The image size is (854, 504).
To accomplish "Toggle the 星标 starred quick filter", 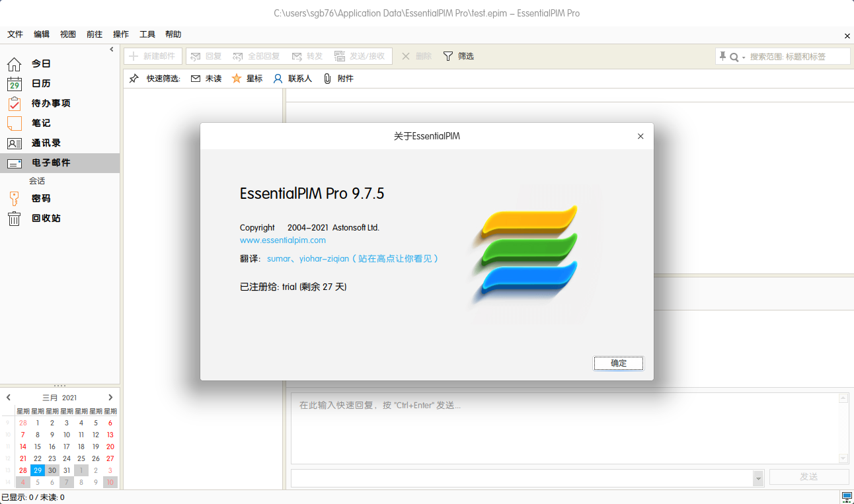I will click(x=247, y=79).
